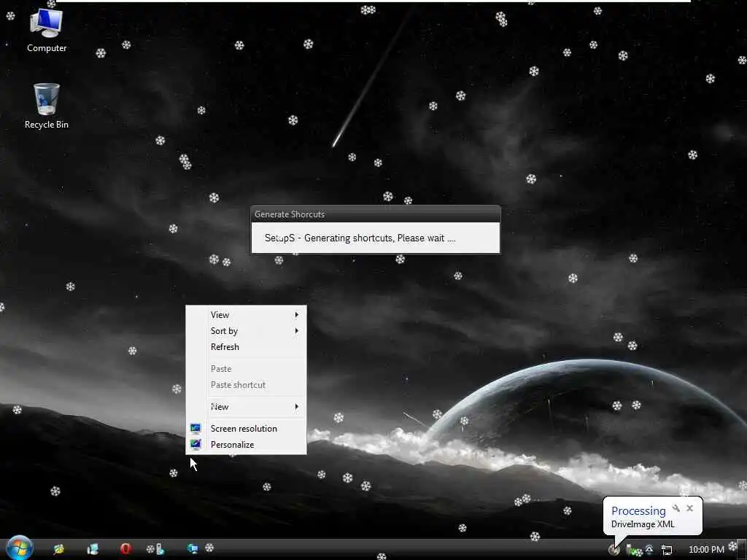Open Personalize from context menu
The image size is (747, 560).
246,445
